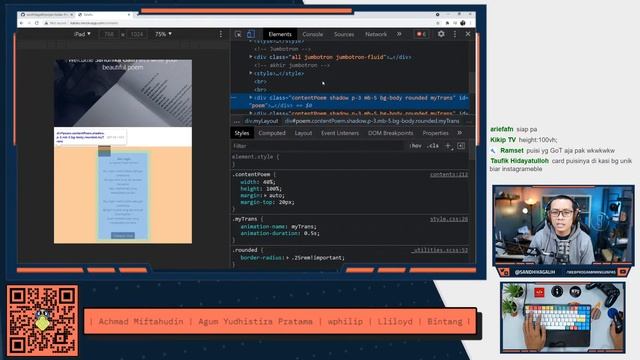
Task: Click the animation-name value myTrans
Action: (x=302, y=227)
